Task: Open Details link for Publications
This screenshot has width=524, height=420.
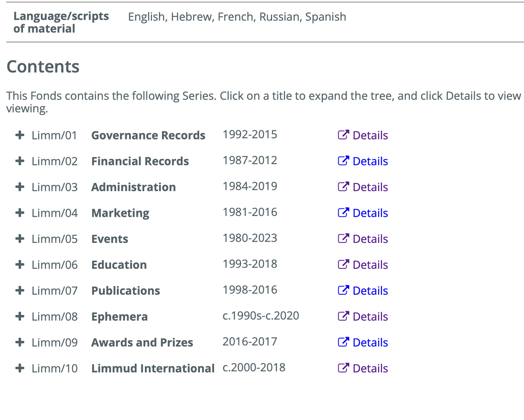Action: click(x=370, y=291)
